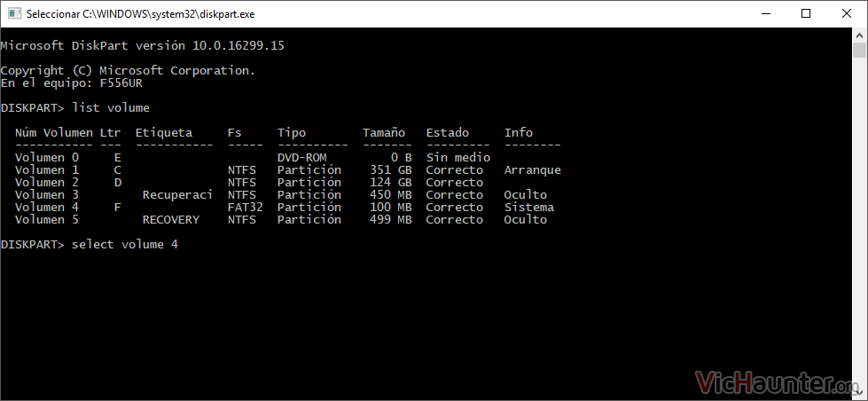868x401 pixels.
Task: Click the 'Tipo' column header
Action: click(292, 132)
